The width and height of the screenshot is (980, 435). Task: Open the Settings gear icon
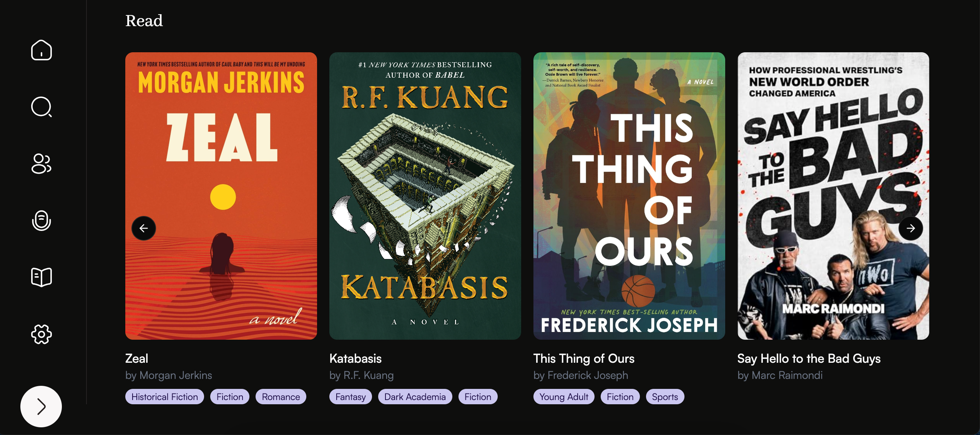pos(42,334)
